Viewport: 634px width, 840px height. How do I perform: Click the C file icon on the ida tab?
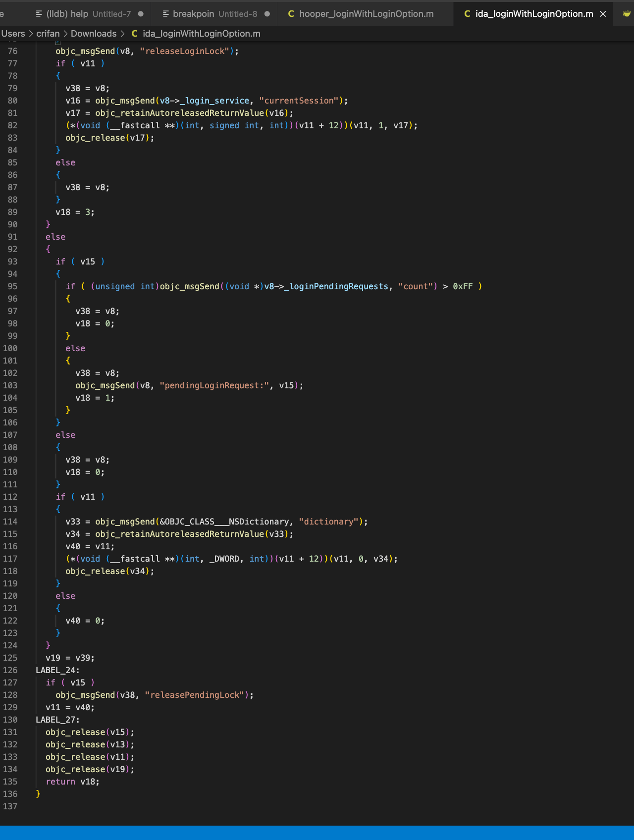click(467, 14)
